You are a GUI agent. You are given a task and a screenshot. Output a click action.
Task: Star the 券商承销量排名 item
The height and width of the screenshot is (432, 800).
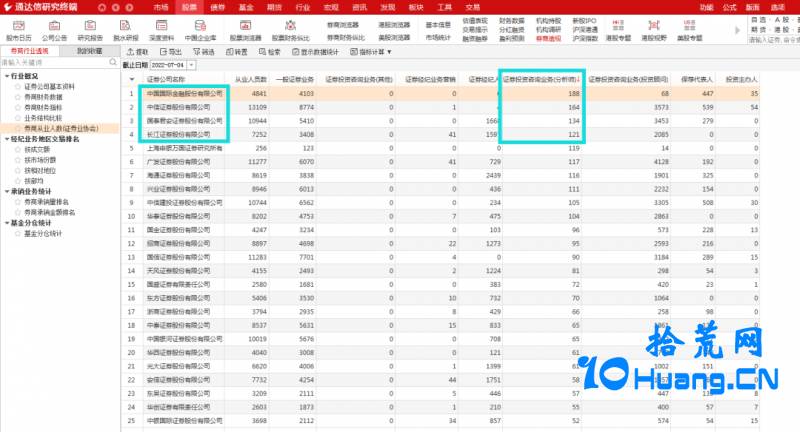(x=18, y=202)
